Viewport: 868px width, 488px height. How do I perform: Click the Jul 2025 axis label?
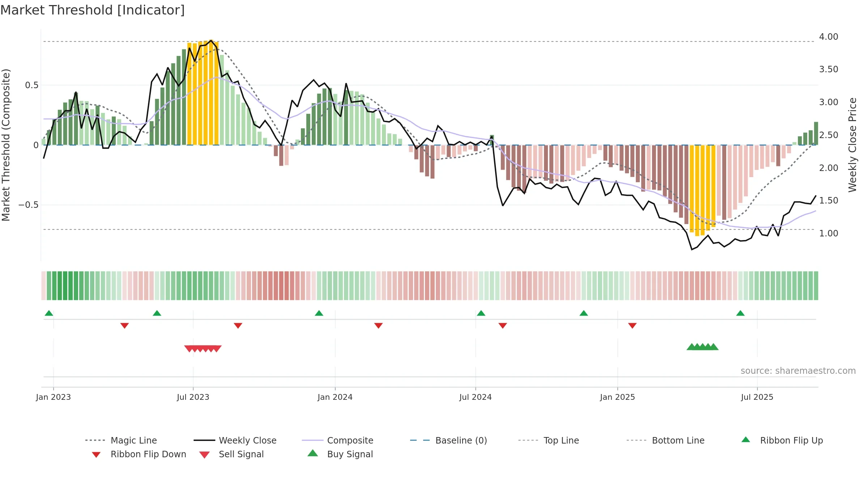pyautogui.click(x=757, y=397)
